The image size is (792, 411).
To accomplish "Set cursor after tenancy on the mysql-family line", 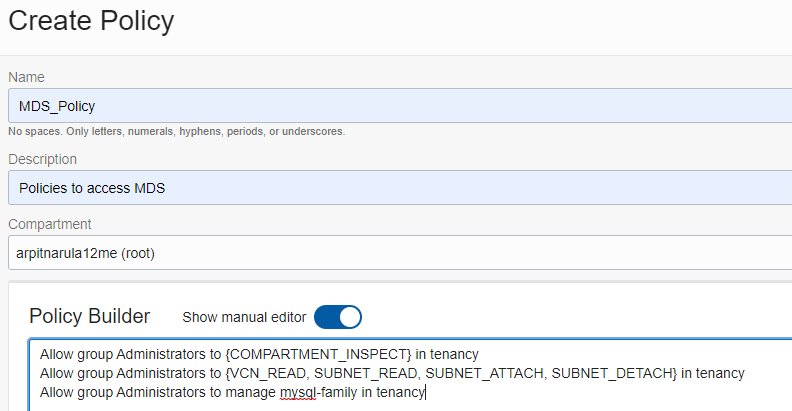I will pyautogui.click(x=425, y=392).
